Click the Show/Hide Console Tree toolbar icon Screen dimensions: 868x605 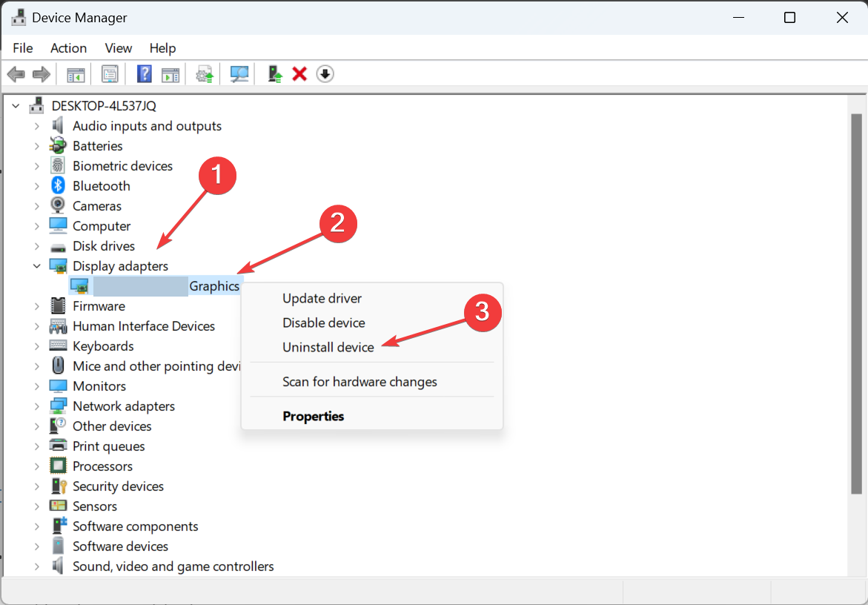pos(75,73)
